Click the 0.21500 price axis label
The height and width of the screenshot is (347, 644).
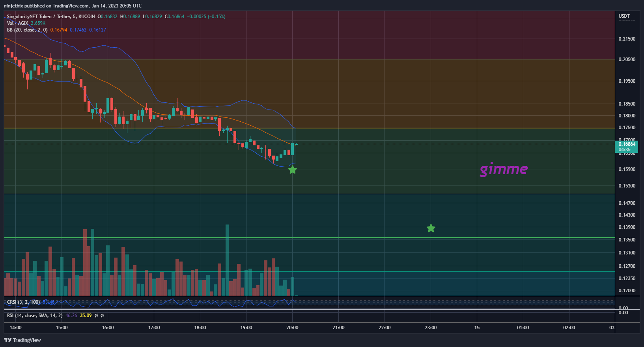click(627, 39)
